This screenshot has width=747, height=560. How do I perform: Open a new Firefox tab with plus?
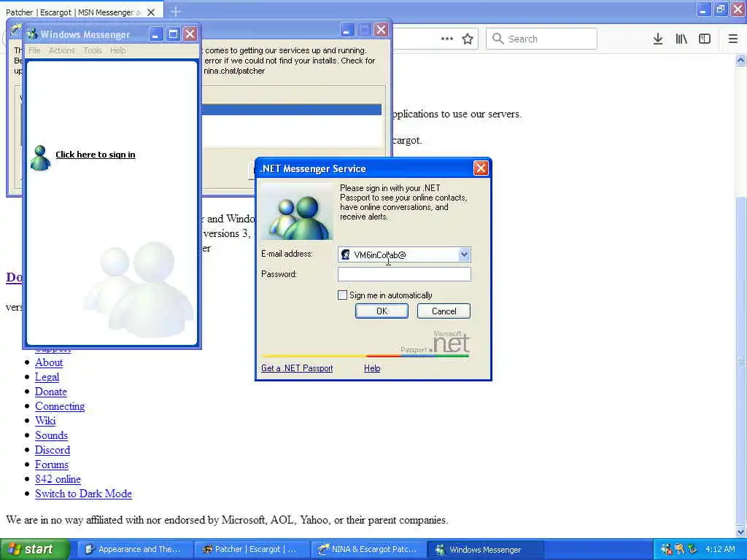coord(176,12)
